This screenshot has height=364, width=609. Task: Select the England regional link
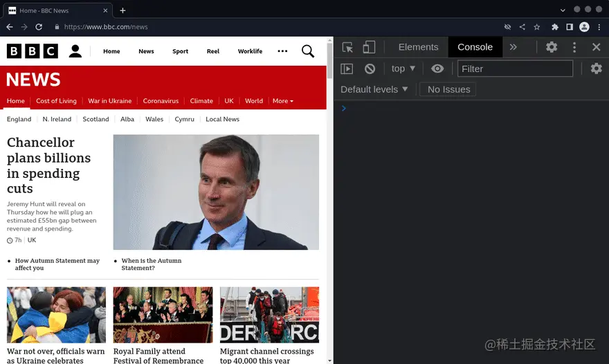[19, 119]
